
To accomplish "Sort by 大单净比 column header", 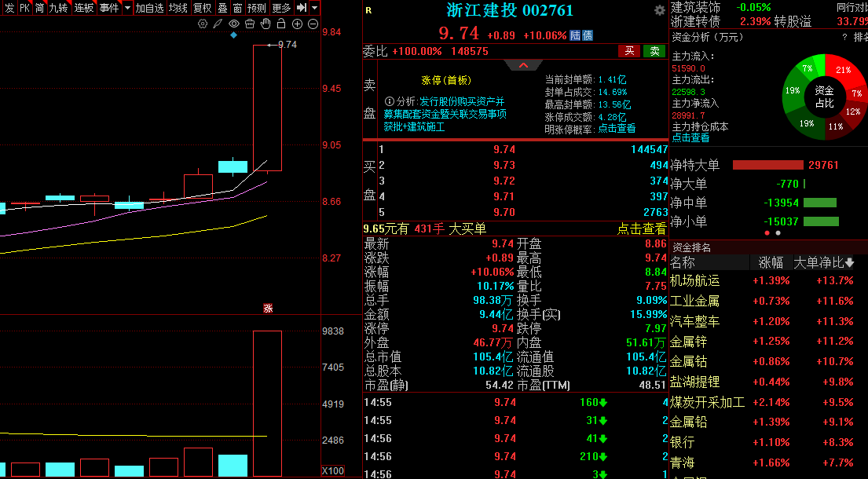I will [x=824, y=262].
